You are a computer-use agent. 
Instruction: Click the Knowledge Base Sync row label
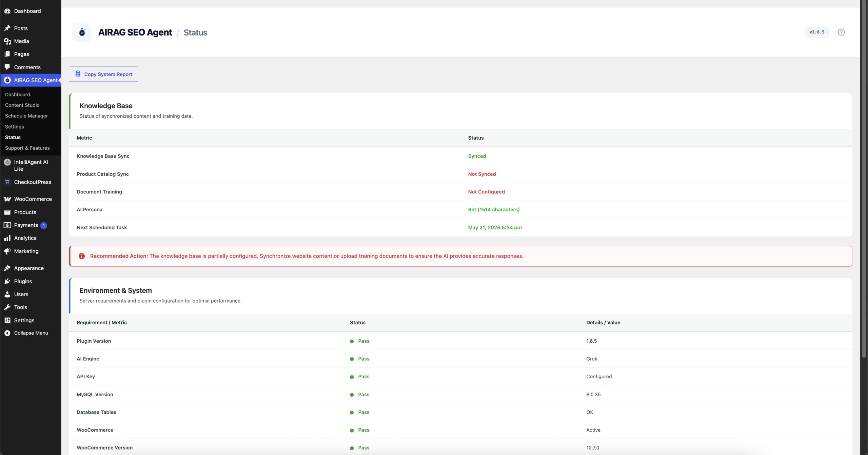click(x=103, y=156)
